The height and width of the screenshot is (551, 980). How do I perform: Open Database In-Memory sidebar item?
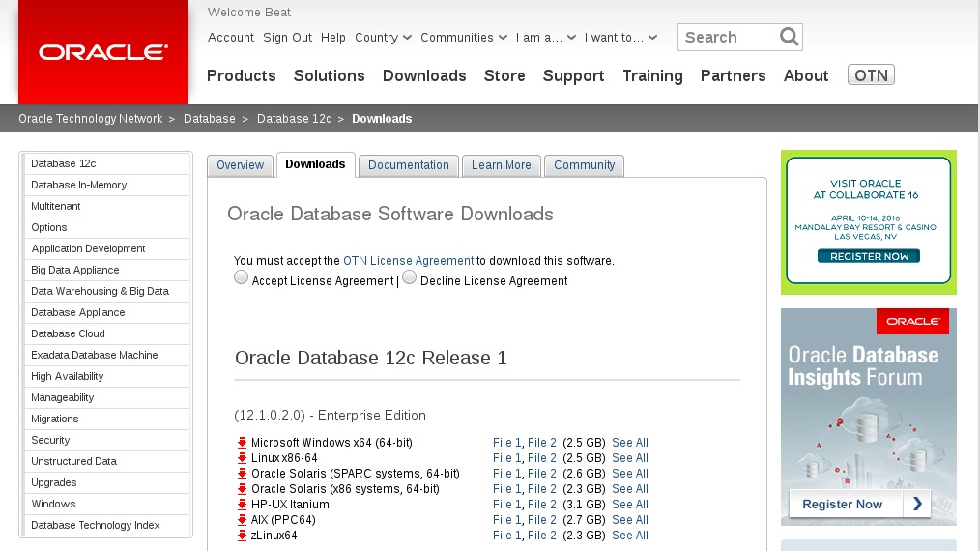point(107,186)
